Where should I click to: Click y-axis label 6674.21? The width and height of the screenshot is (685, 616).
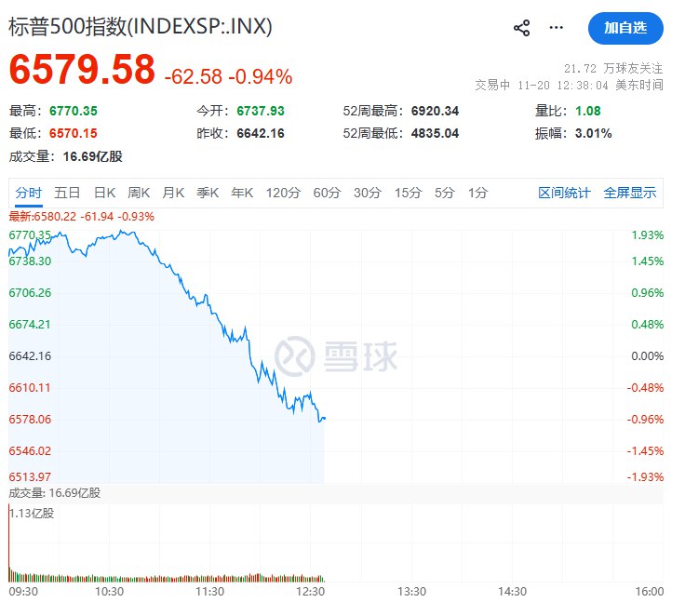click(30, 325)
